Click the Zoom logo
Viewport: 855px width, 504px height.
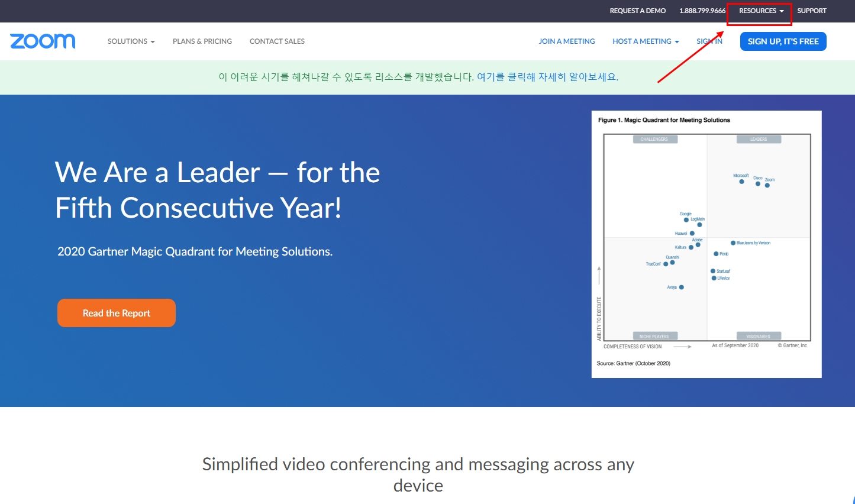click(43, 41)
